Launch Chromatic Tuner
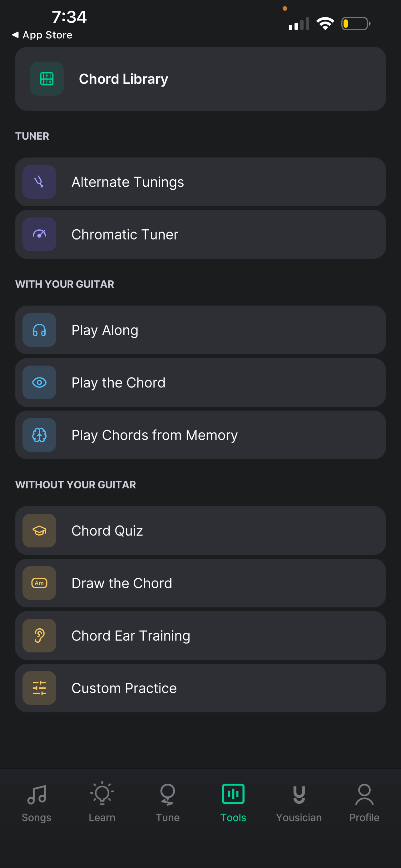The height and width of the screenshot is (868, 401). tap(200, 234)
